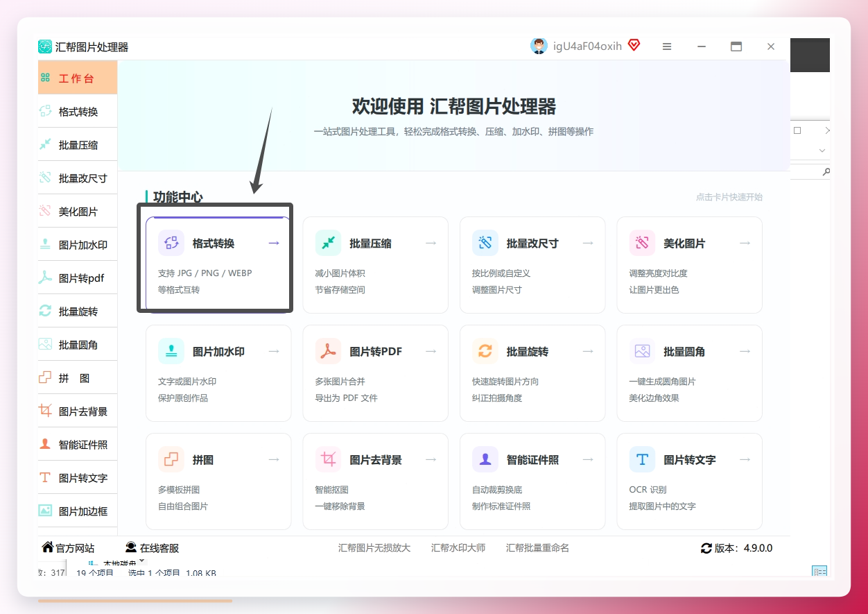Click the 批量改尺寸 sidebar icon
Screen dimensions: 868x614
click(x=46, y=178)
